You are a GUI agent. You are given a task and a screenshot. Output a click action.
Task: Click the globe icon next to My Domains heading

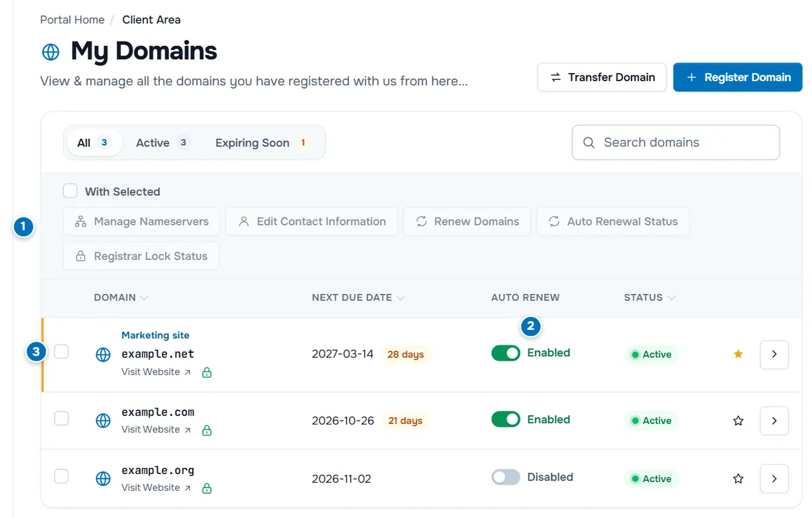pyautogui.click(x=51, y=51)
